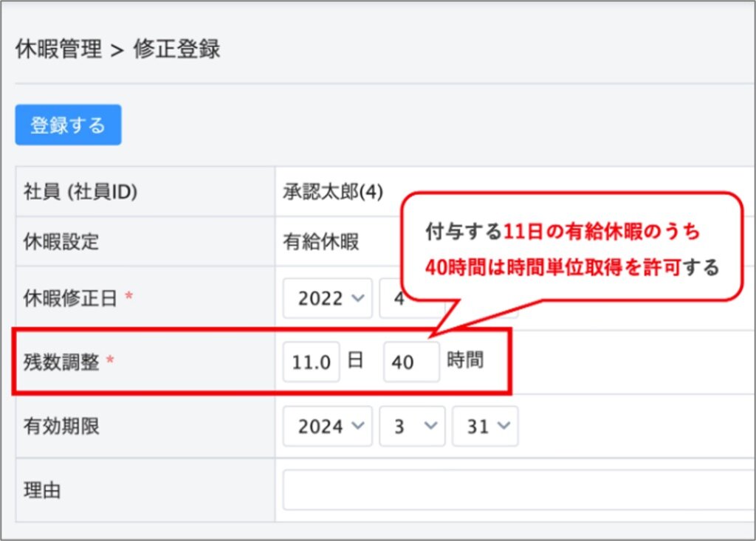Focus the 理由 text input field
756x541 pixels.
[517, 489]
